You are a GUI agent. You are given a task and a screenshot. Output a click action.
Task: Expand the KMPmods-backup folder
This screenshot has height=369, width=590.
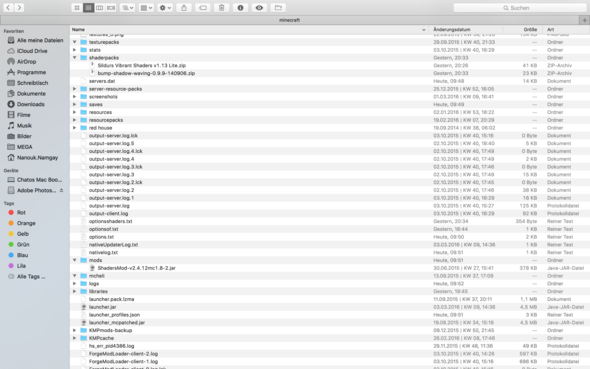(x=75, y=330)
